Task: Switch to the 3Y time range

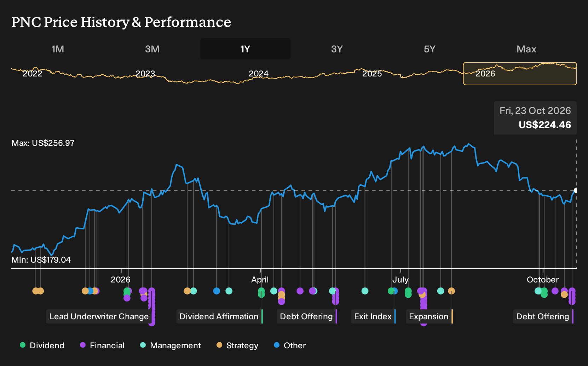Action: 337,49
